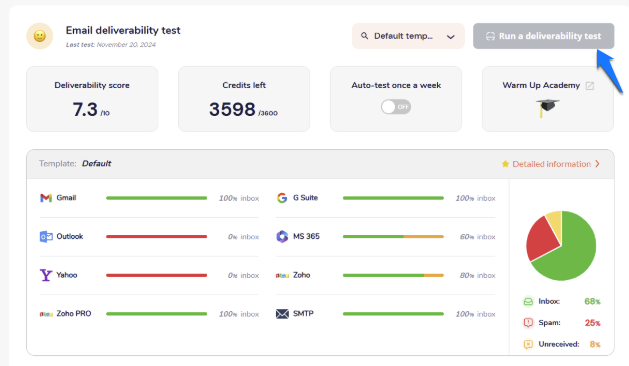
Task: Click the Warm Up Academy graduation cap
Action: click(547, 107)
